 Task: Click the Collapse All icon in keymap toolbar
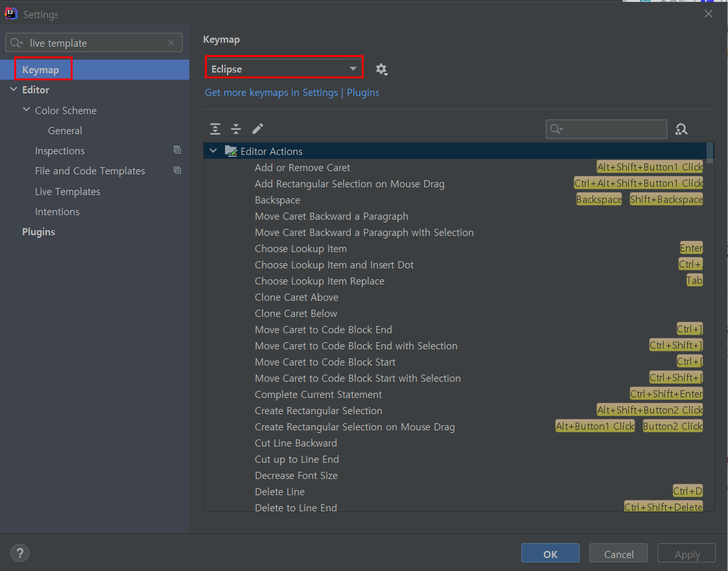point(236,129)
